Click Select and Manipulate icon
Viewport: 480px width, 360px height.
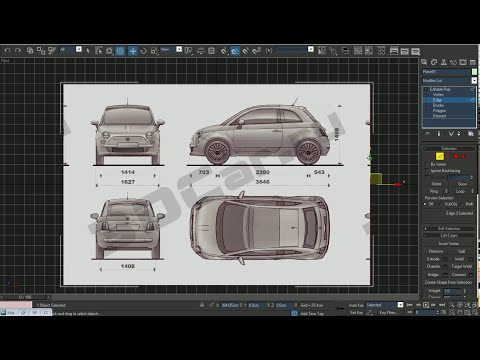(201, 51)
